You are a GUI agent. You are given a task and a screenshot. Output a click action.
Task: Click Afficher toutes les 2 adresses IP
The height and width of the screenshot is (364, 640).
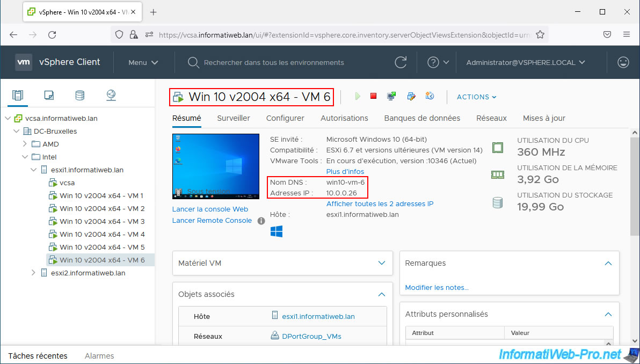(x=380, y=203)
